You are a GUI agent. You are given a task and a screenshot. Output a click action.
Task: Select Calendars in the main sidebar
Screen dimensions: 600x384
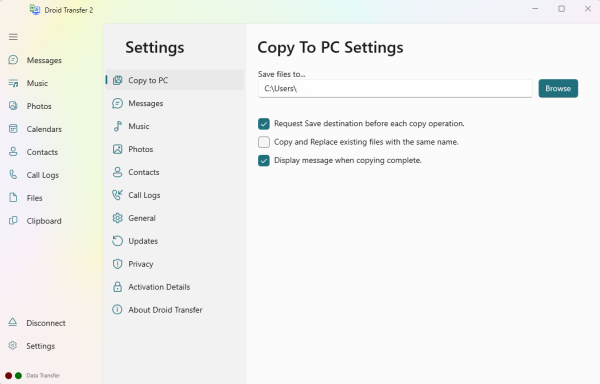pyautogui.click(x=44, y=129)
